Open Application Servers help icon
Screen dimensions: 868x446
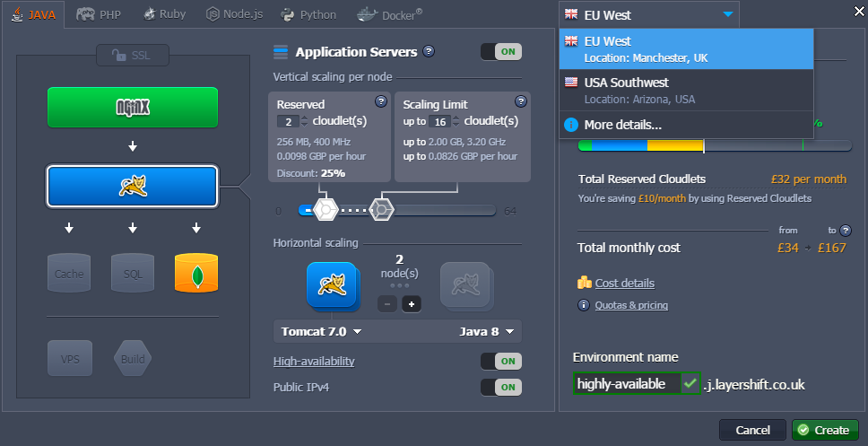tap(429, 51)
